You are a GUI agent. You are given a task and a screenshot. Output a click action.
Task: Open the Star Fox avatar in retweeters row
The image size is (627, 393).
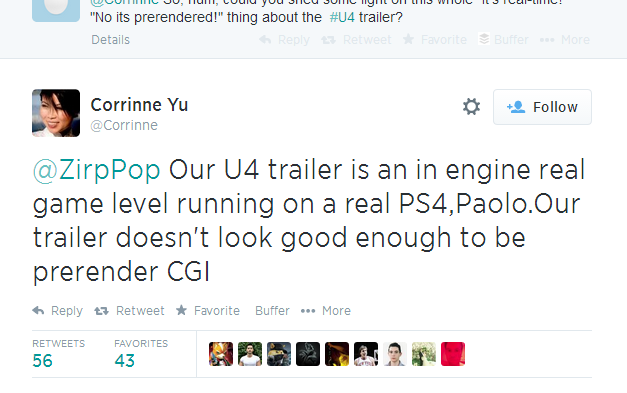(x=221, y=354)
